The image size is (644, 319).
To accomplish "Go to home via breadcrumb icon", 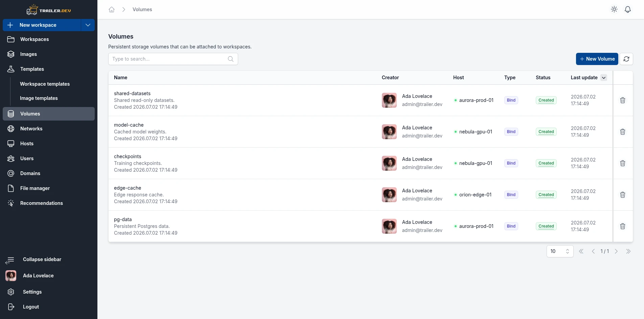I will click(112, 9).
